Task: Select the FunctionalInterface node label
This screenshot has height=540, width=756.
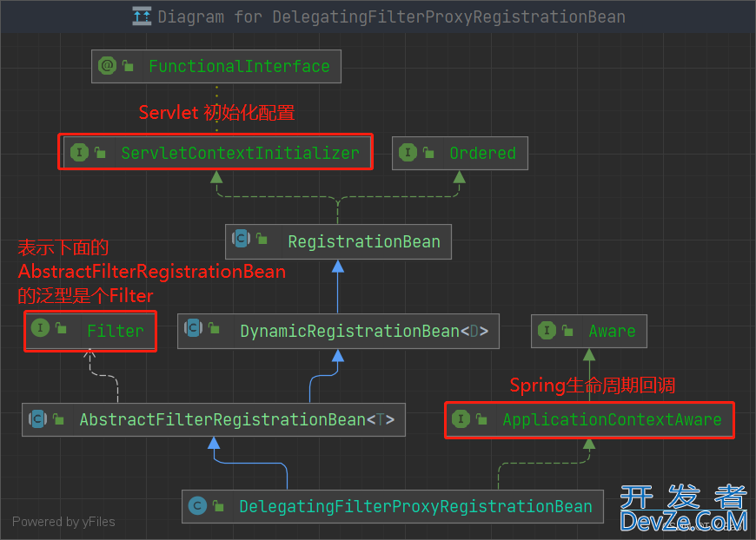Action: 239,66
